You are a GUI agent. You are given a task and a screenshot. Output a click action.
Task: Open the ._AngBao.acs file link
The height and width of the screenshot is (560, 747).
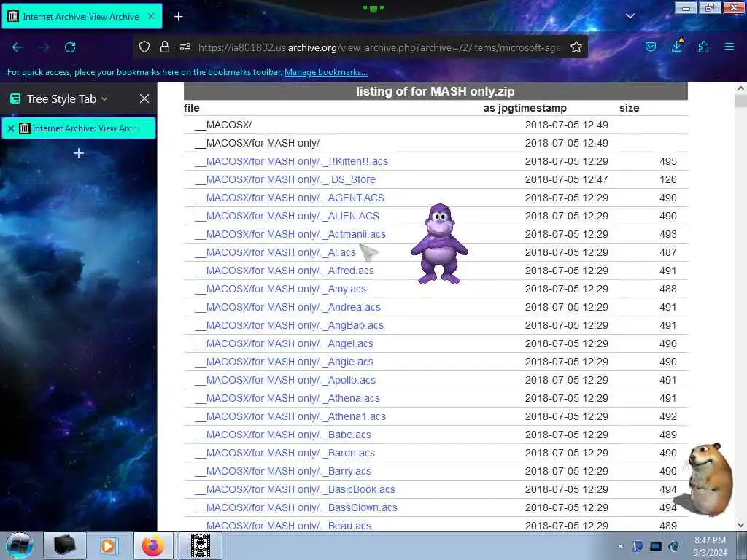click(289, 325)
